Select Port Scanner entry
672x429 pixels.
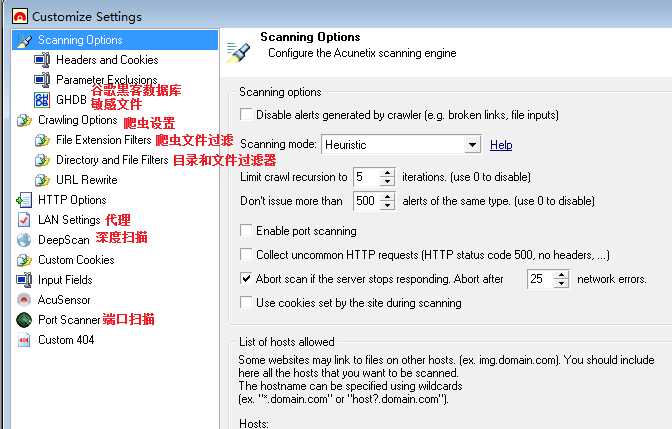pyautogui.click(x=69, y=320)
